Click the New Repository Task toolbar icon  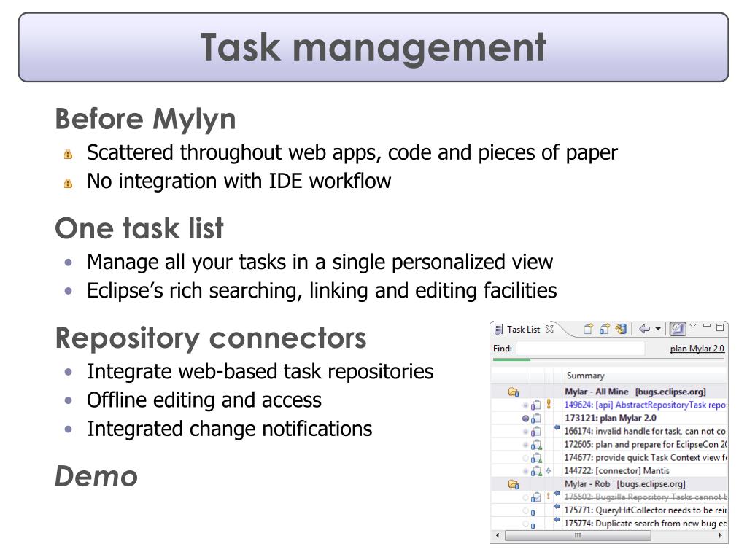605,329
